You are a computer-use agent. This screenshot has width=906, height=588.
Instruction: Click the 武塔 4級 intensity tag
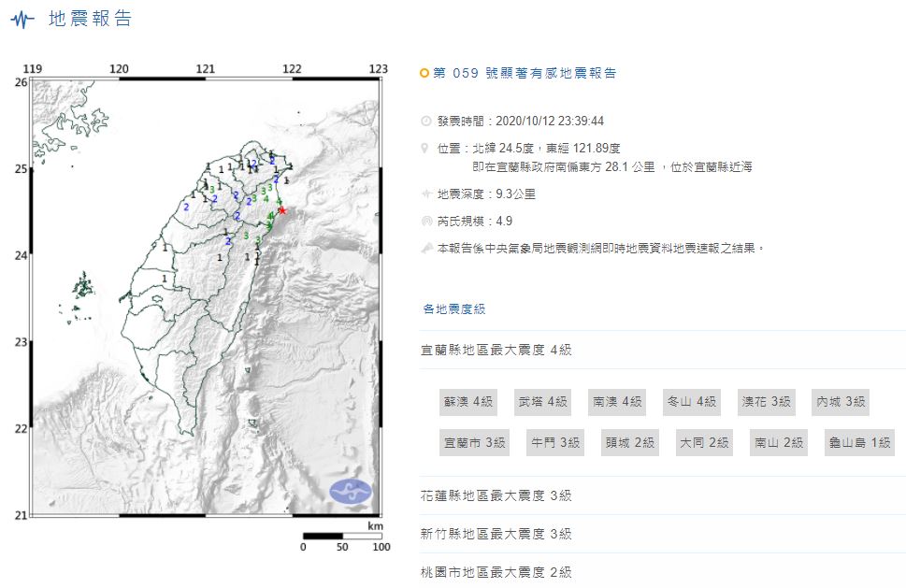543,402
